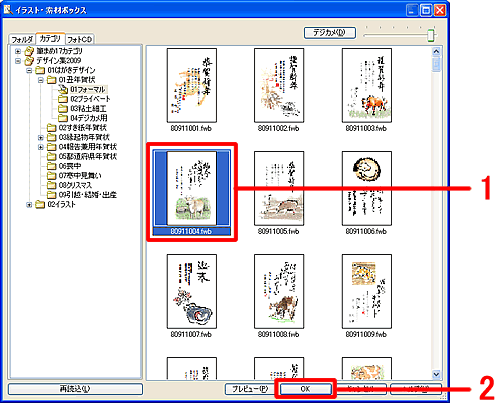Click the デザイン集2009 root folder icon
This screenshot has width=500, height=403.
tap(29, 61)
